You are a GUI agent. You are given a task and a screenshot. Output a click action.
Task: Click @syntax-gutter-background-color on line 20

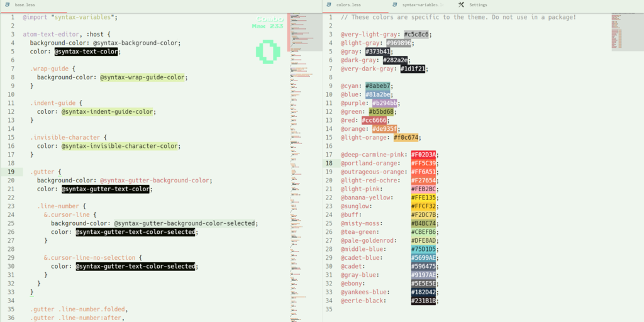(x=155, y=180)
